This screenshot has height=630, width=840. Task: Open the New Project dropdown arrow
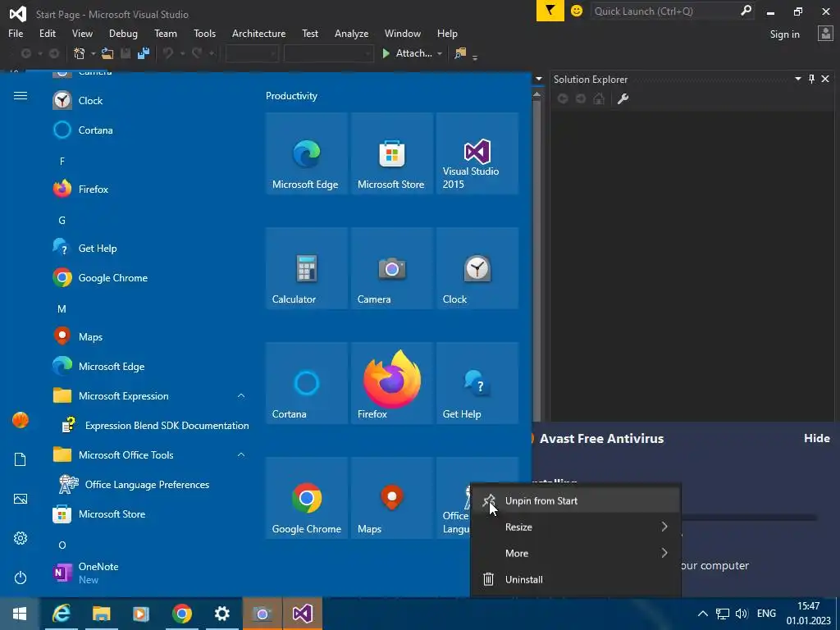(93, 53)
